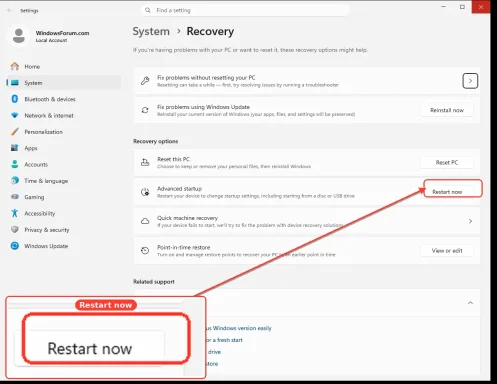The image size is (497, 384).
Task: Click the View or edit button
Action: (x=447, y=250)
